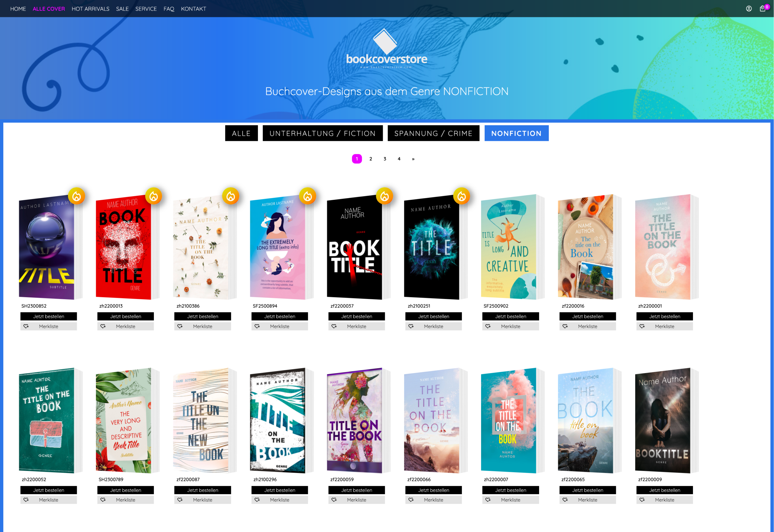This screenshot has width=774, height=532.
Task: Add cover SF2500902 to Merkliste
Action: (x=510, y=326)
